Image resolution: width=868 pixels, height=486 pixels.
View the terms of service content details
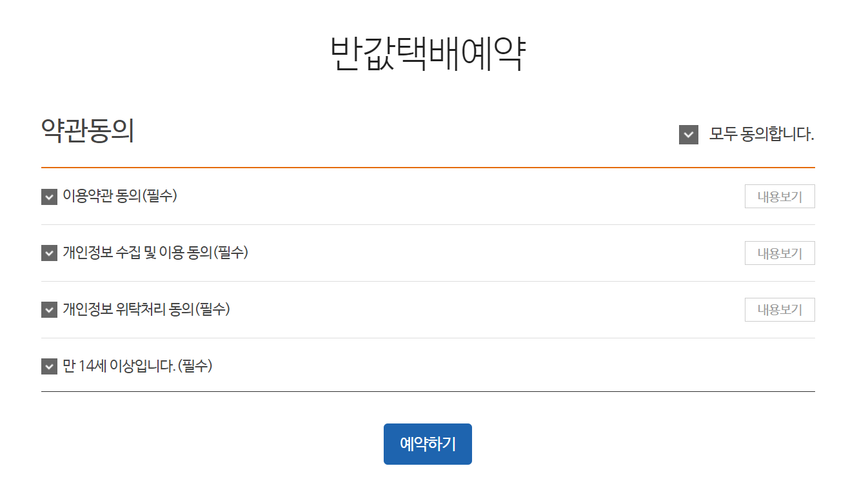click(x=779, y=196)
